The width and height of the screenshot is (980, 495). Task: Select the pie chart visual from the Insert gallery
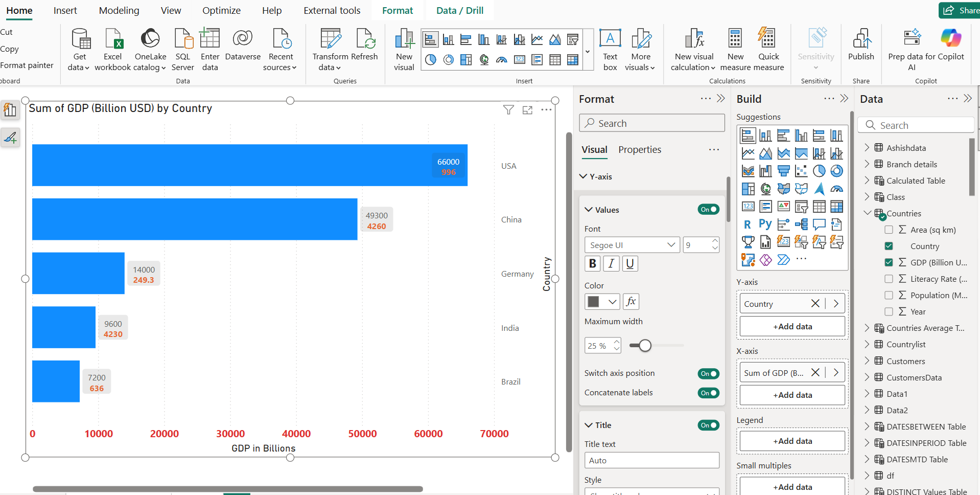[x=431, y=59]
